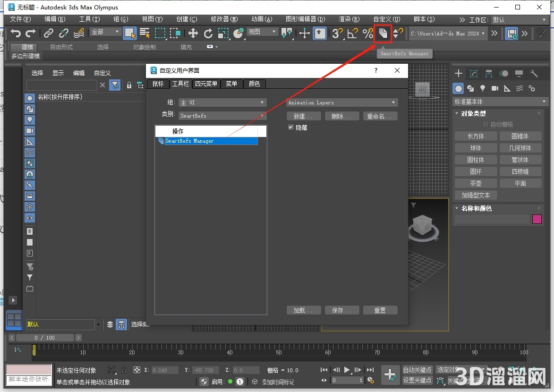Switch to the 鼠标 tab
The height and width of the screenshot is (392, 554).
coord(158,84)
